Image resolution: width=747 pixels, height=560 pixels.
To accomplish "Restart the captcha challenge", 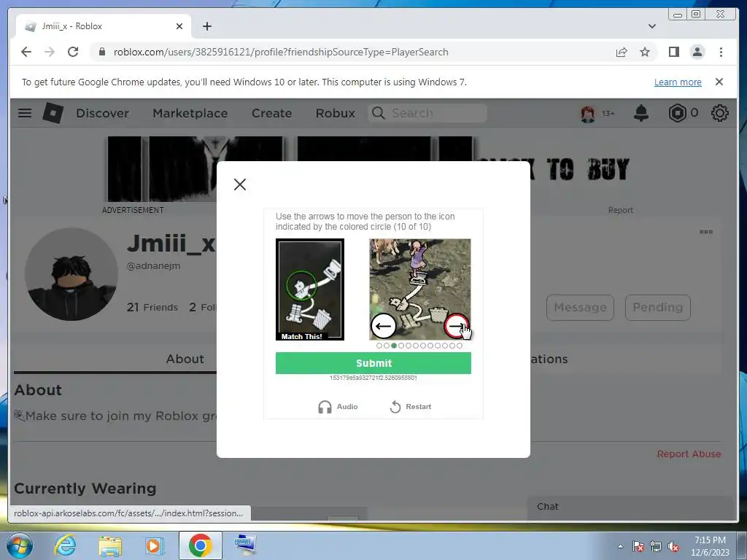I will tap(410, 407).
